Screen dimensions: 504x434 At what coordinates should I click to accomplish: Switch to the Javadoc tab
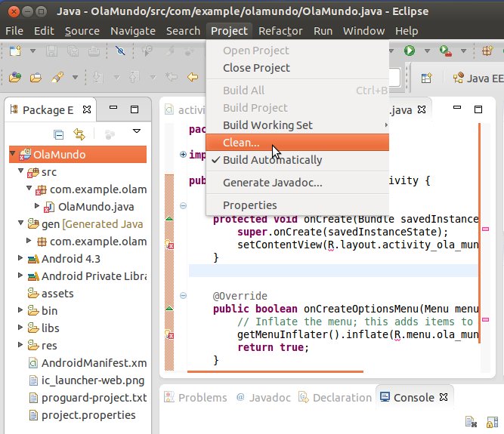264,398
